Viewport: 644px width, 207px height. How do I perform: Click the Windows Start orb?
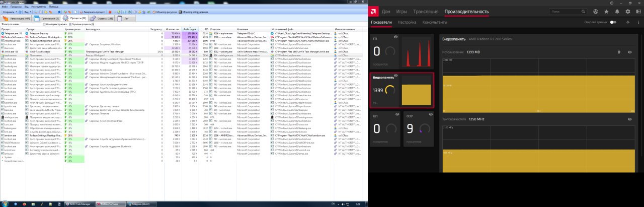point(5,204)
